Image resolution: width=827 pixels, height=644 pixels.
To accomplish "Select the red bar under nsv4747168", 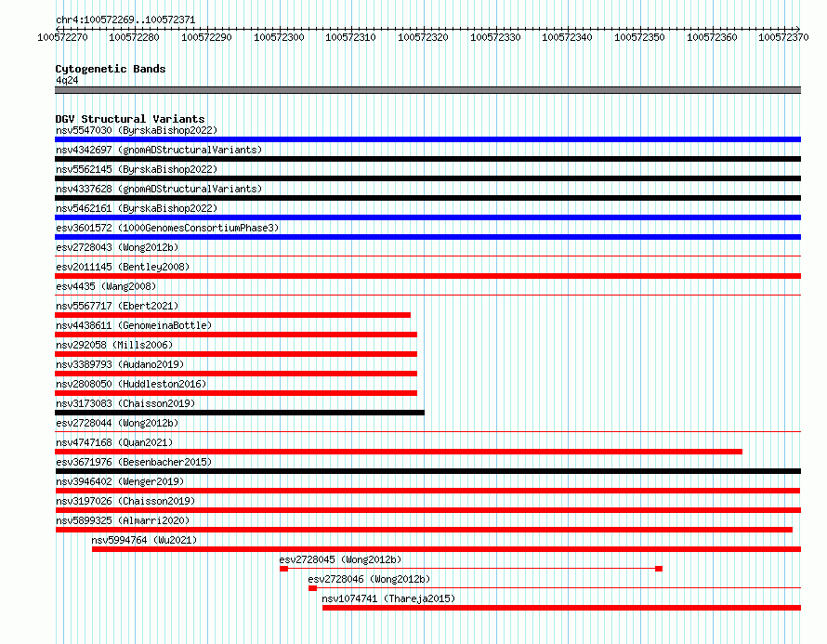I will pos(399,452).
